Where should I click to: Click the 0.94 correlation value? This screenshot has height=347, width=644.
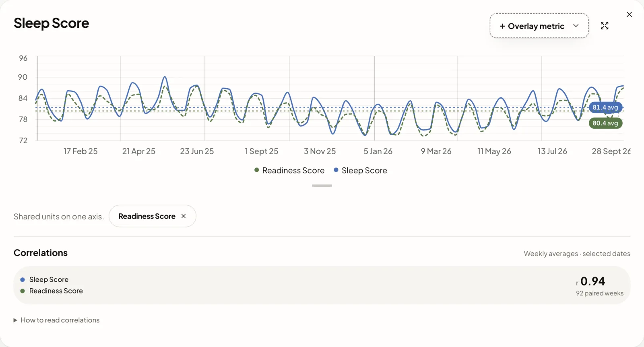pos(592,281)
